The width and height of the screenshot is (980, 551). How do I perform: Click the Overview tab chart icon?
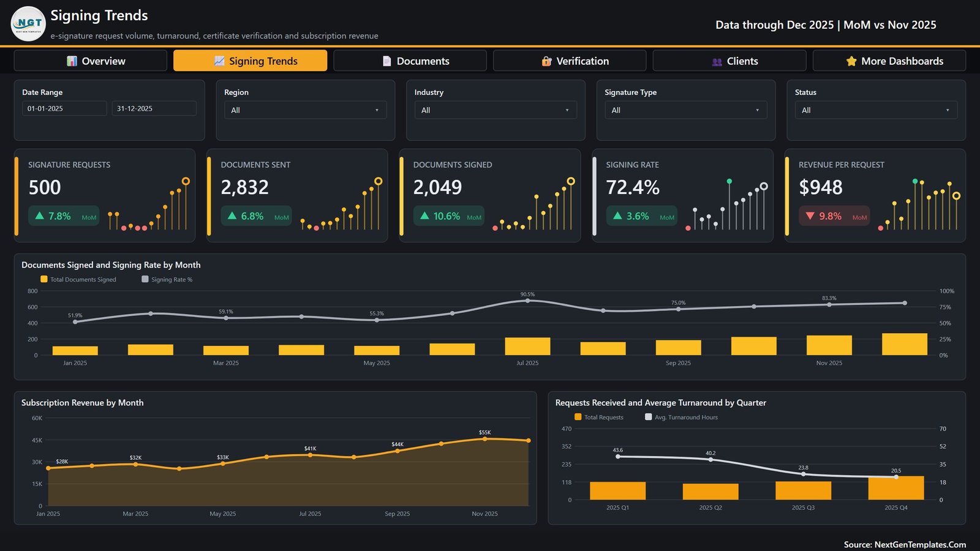[x=72, y=61]
